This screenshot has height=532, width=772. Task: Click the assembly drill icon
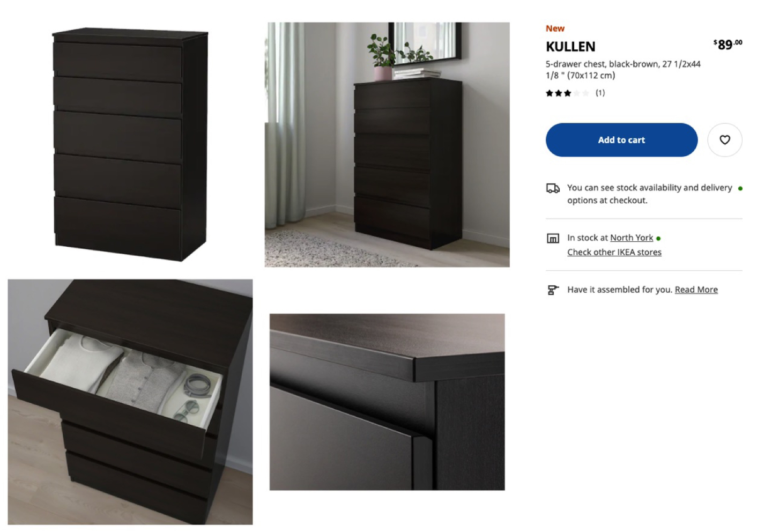(553, 290)
